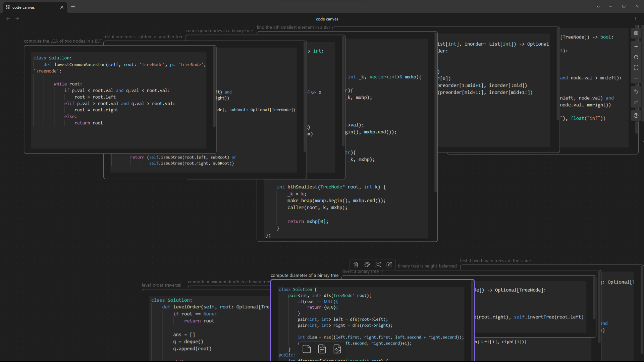Click 'make_heap(mxhp.begin(), mxhp.end());' line
Viewport: 644px width, 362px height.
[336, 201]
